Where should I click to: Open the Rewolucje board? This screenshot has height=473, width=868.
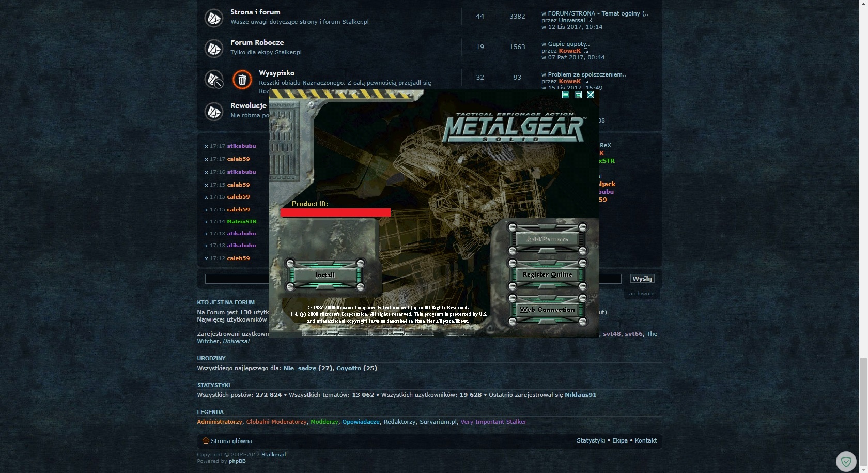(x=249, y=105)
